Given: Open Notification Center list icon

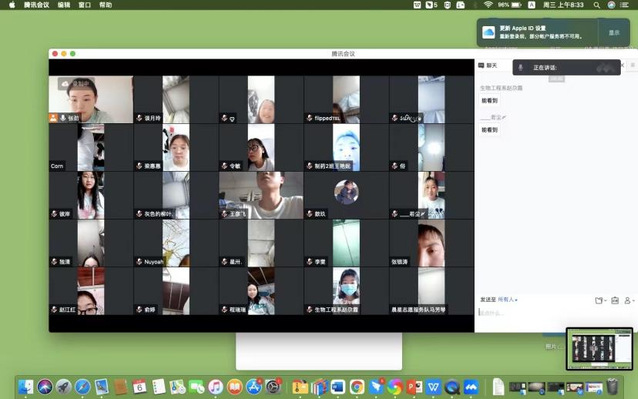Looking at the screenshot, I should tap(625, 5).
